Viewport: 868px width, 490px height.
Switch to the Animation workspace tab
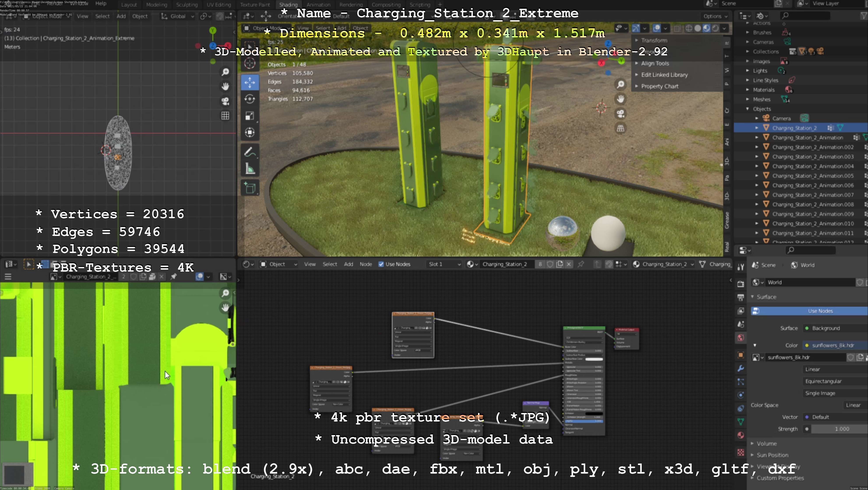coord(318,5)
